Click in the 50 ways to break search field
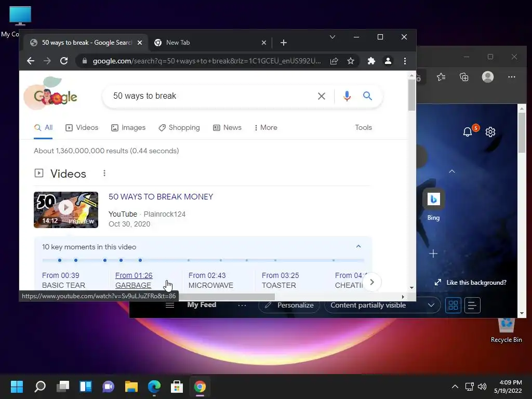 click(210, 96)
